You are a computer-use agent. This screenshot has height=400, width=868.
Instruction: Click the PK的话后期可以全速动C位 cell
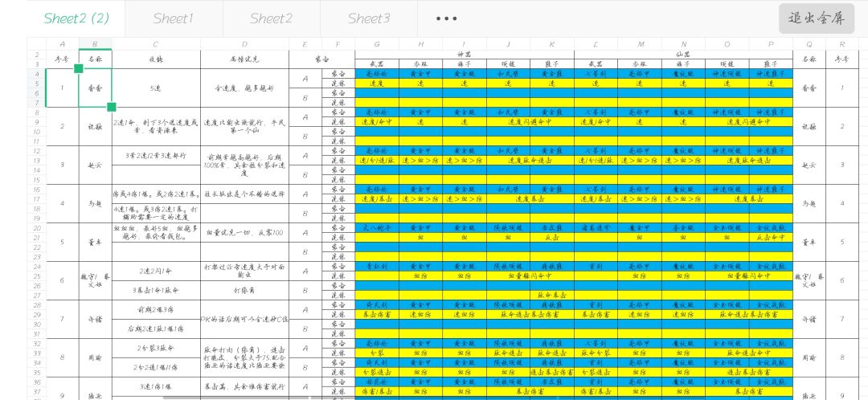click(x=244, y=319)
